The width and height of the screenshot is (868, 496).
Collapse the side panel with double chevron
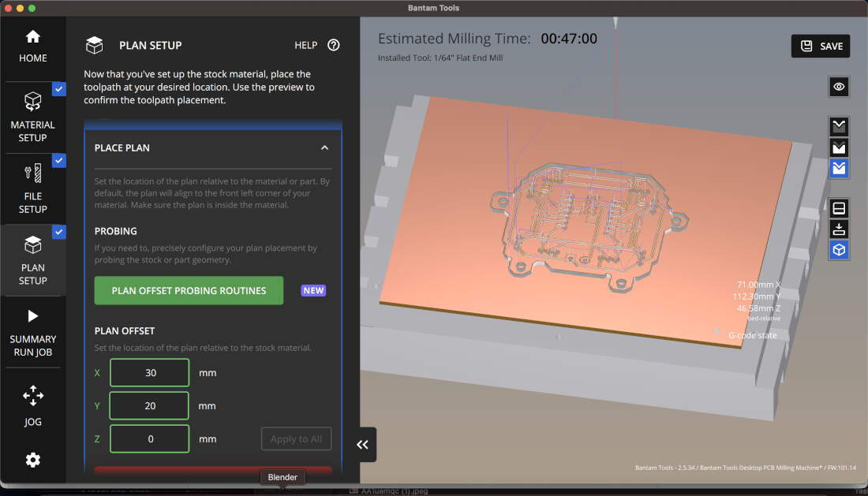pyautogui.click(x=363, y=445)
